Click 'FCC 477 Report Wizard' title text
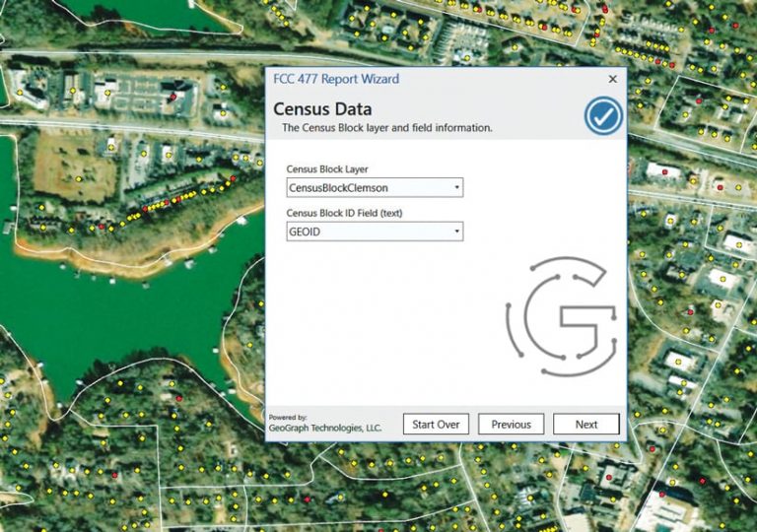The image size is (757, 532). click(336, 79)
